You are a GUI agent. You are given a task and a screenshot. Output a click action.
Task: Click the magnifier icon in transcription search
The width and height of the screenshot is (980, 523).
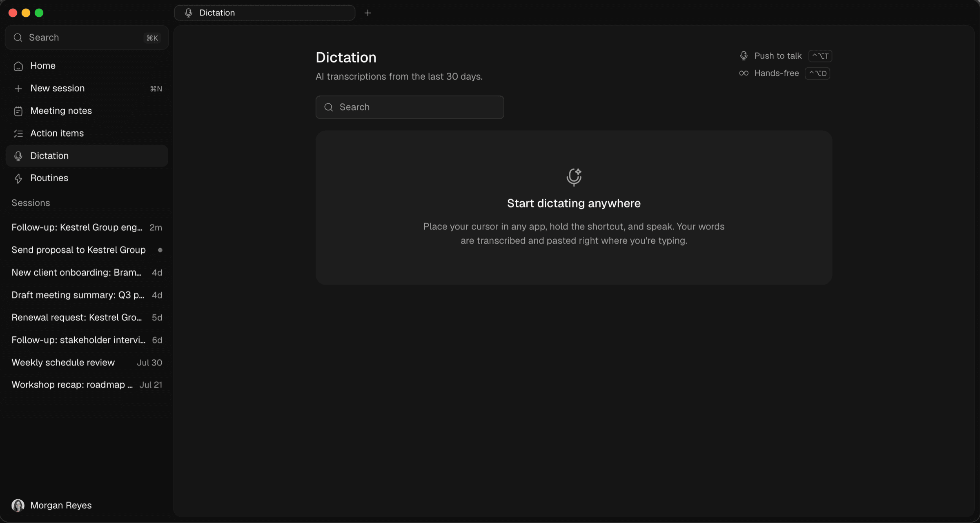click(329, 107)
